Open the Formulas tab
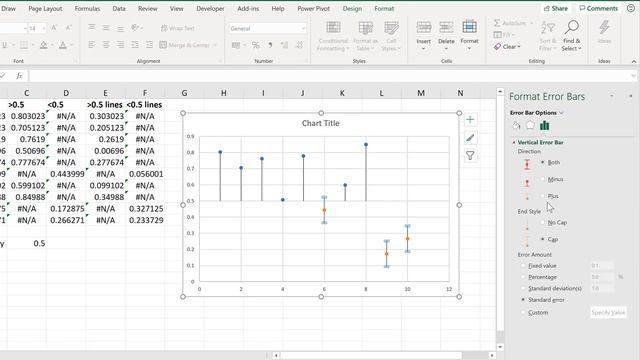This screenshot has width=640, height=360. tap(87, 9)
